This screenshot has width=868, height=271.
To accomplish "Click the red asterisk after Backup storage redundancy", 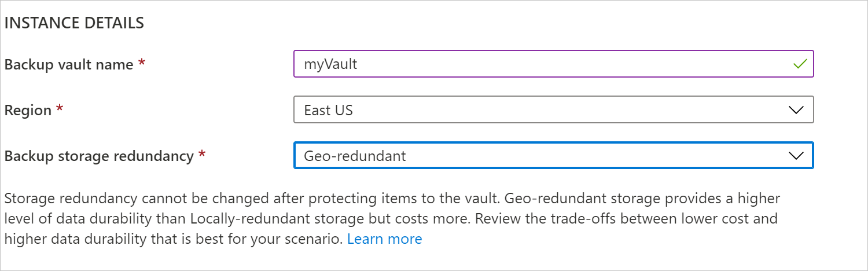I will click(201, 154).
